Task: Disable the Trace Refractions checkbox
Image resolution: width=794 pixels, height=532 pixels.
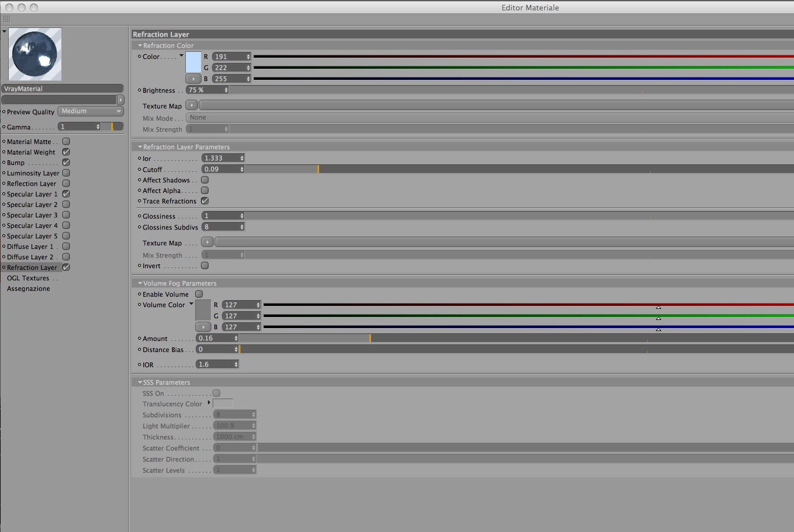Action: (x=205, y=201)
